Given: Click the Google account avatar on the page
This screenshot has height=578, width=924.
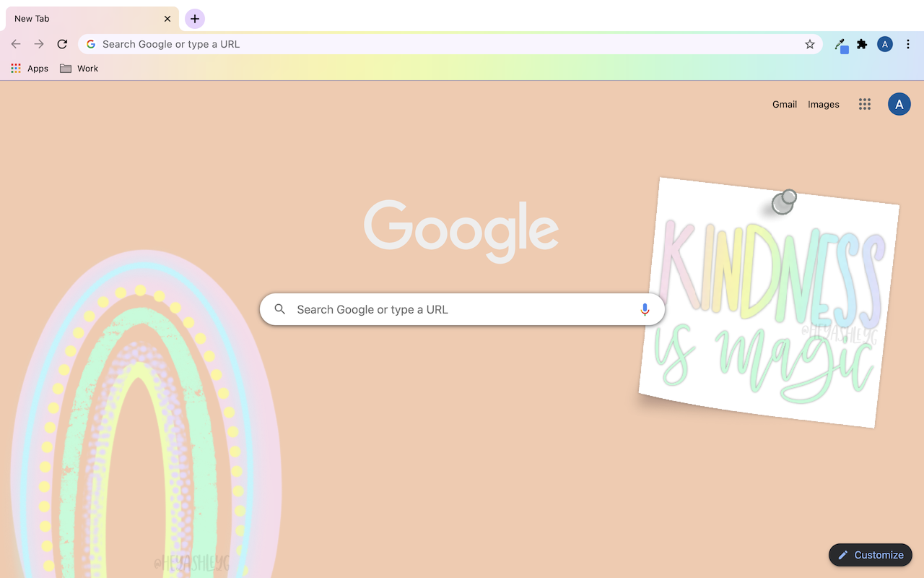Looking at the screenshot, I should [899, 104].
